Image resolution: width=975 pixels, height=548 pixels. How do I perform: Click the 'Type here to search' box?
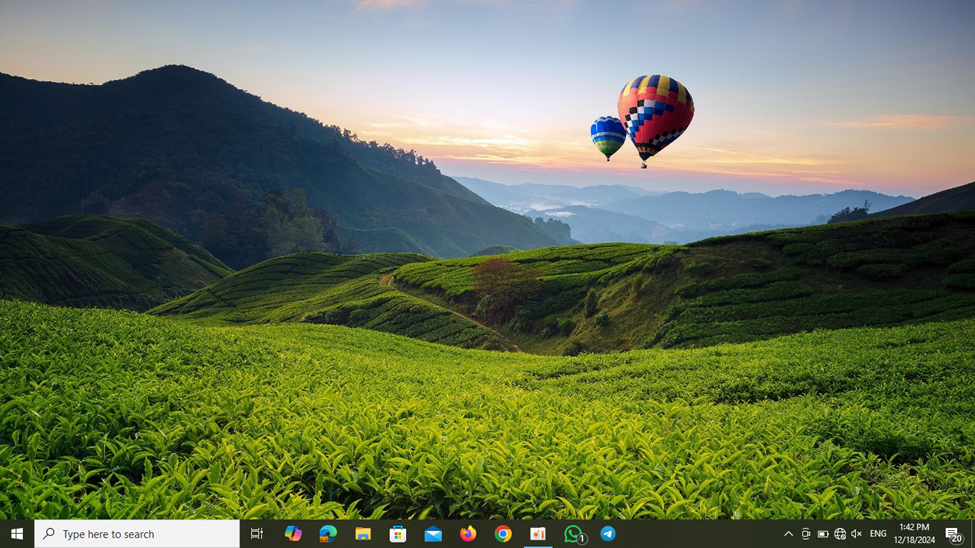tap(137, 534)
